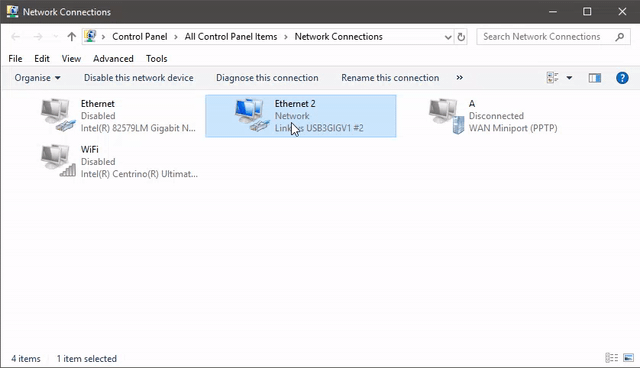Click Network Connections breadcrumb
The image size is (640, 368).
(338, 37)
